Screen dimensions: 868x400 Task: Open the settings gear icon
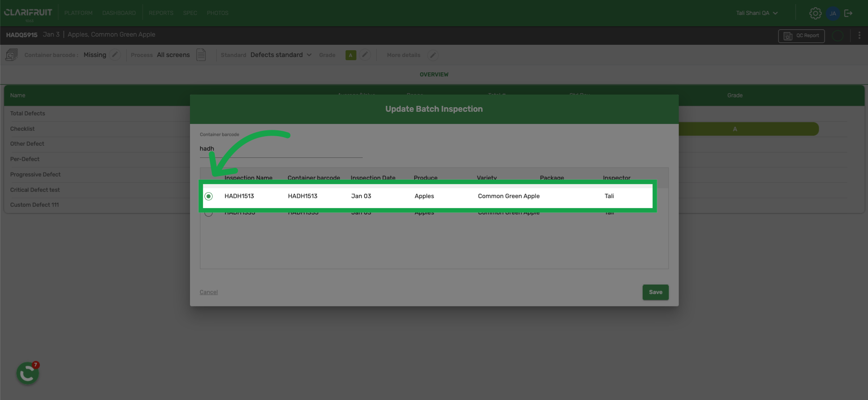815,13
